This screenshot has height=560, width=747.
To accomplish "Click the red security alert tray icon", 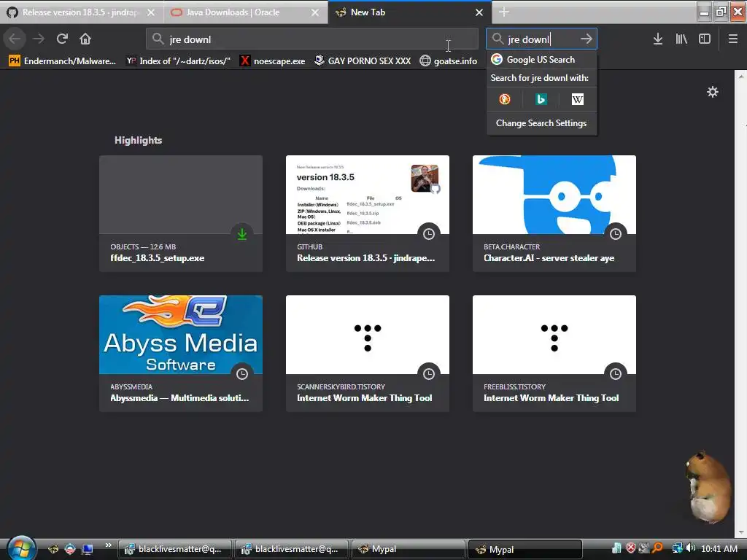I will click(x=631, y=548).
